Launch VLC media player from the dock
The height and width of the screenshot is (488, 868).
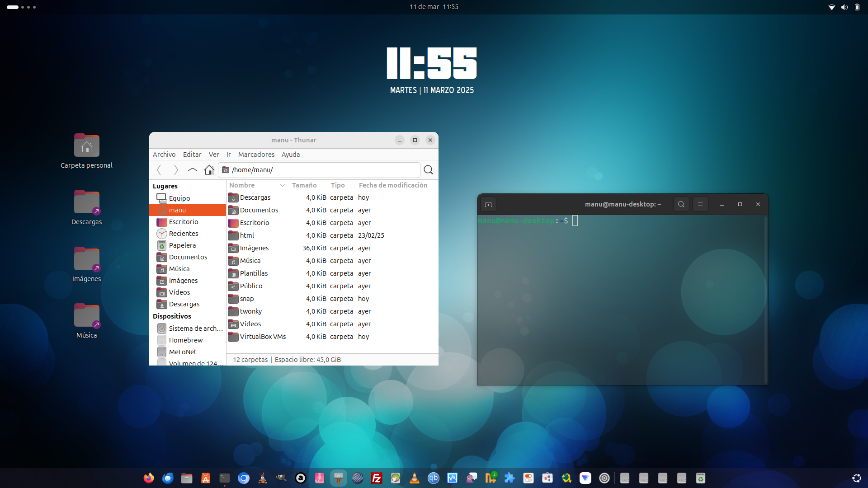tap(415, 478)
